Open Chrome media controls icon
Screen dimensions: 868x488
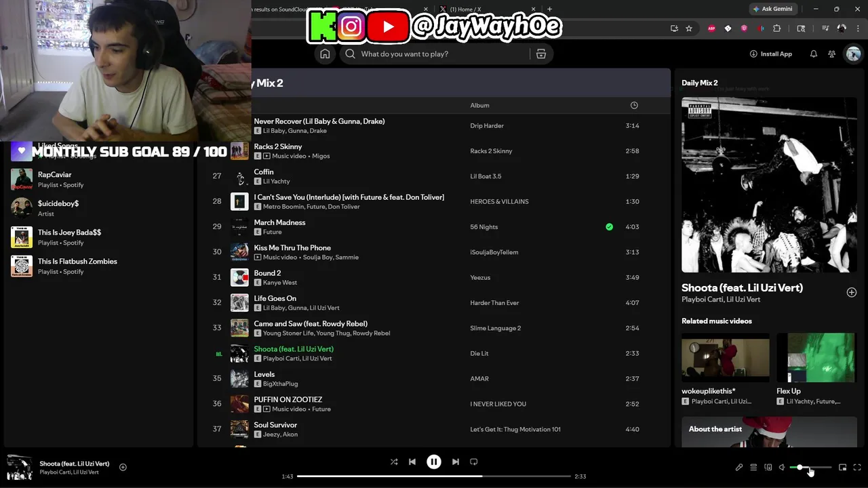tap(825, 28)
